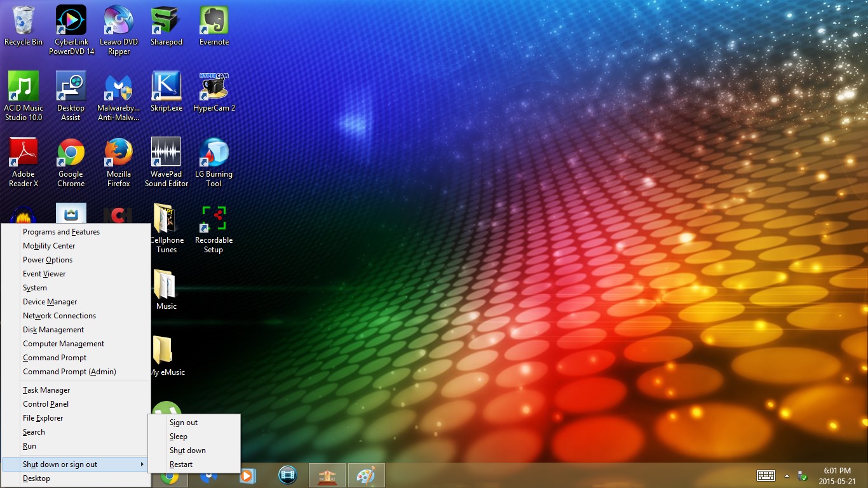Image resolution: width=868 pixels, height=488 pixels.
Task: Launch Task Manager from the menu
Action: 76,390
